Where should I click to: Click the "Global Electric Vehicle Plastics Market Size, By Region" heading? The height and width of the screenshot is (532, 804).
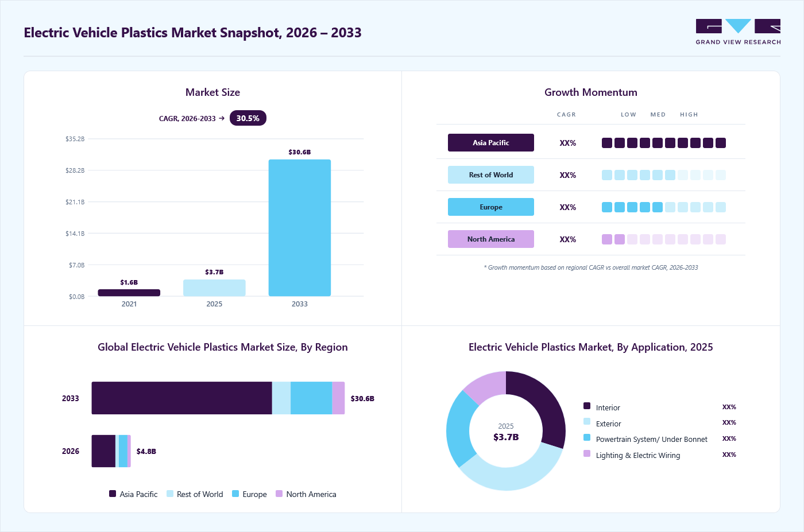pyautogui.click(x=223, y=347)
